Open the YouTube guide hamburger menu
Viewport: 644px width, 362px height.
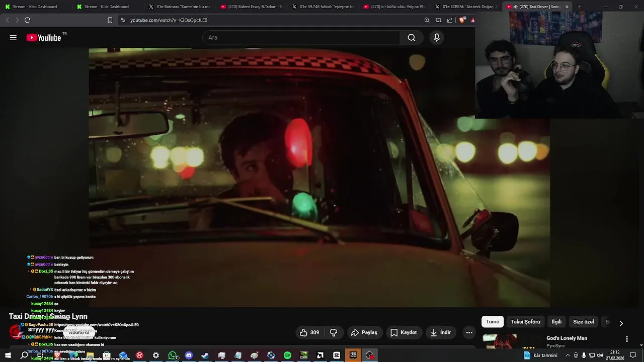pos(13,38)
